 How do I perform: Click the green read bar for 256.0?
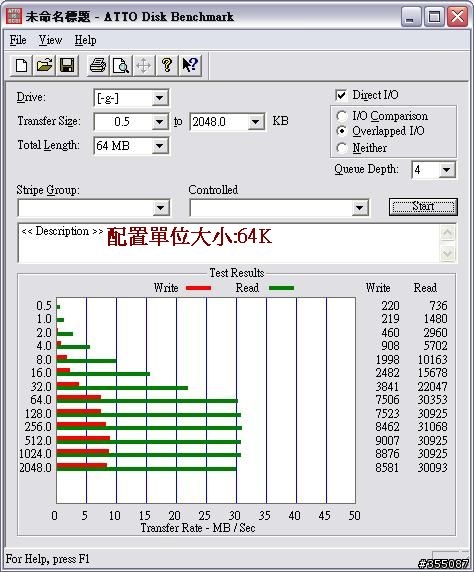click(x=149, y=428)
